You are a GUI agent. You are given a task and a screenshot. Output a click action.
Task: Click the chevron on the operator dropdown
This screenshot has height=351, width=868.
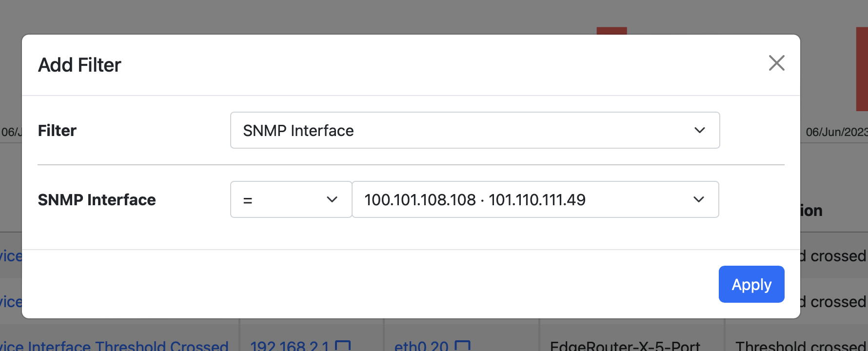[333, 199]
